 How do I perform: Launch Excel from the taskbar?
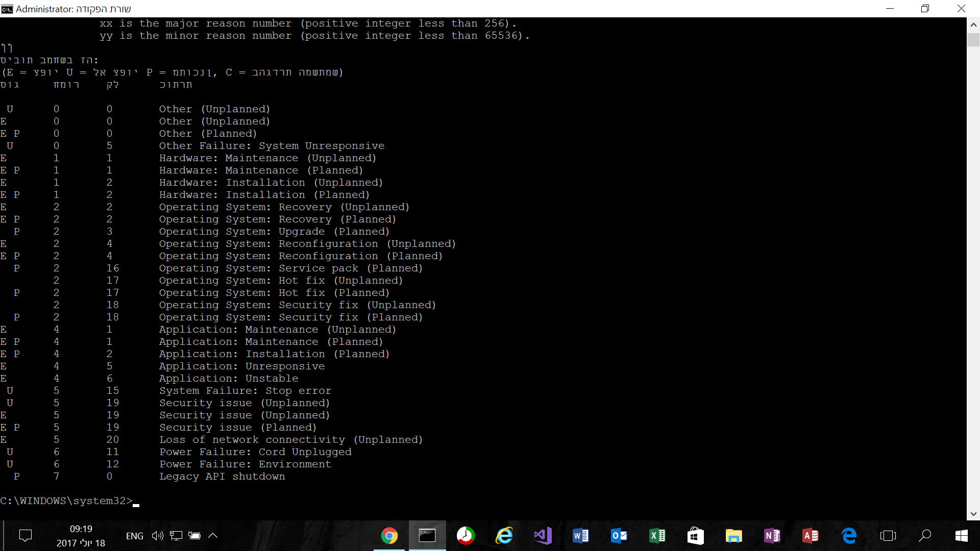click(657, 536)
